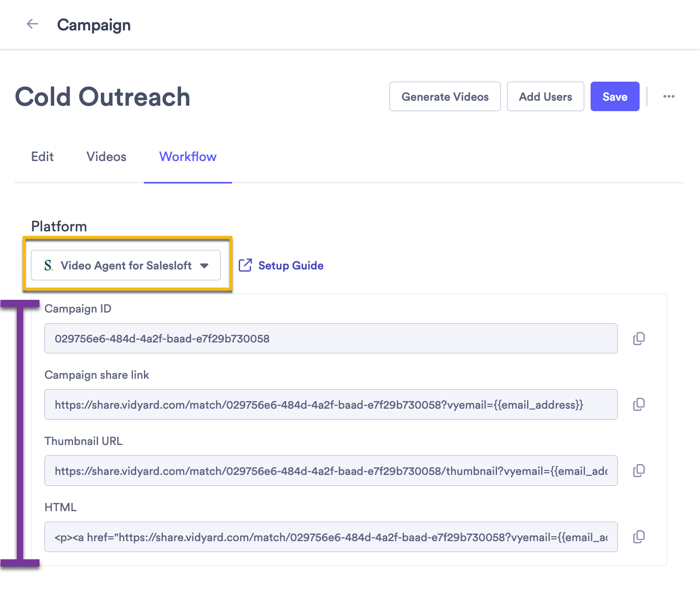
Task: Expand the Video Agent for Salesloft dropdown
Action: pos(126,265)
